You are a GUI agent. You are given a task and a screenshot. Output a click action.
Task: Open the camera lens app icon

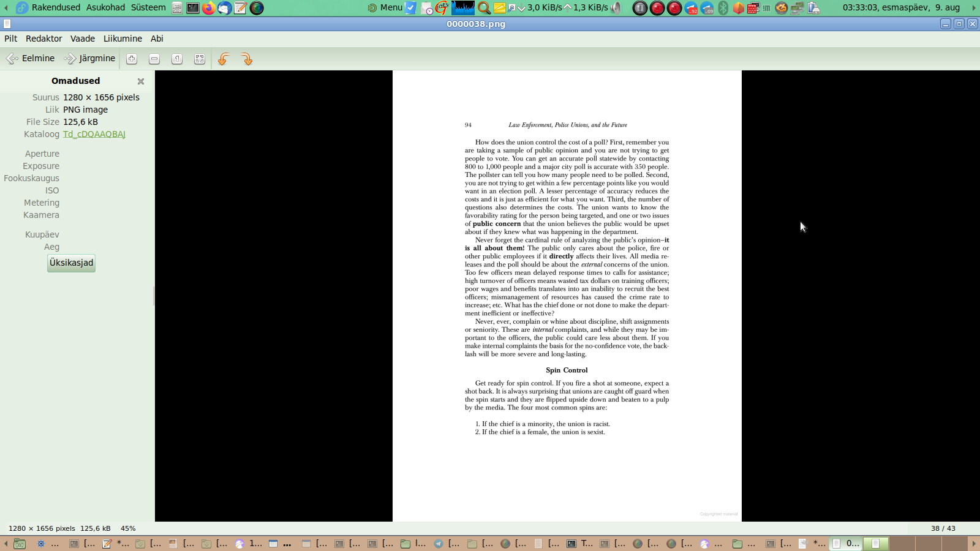(257, 8)
